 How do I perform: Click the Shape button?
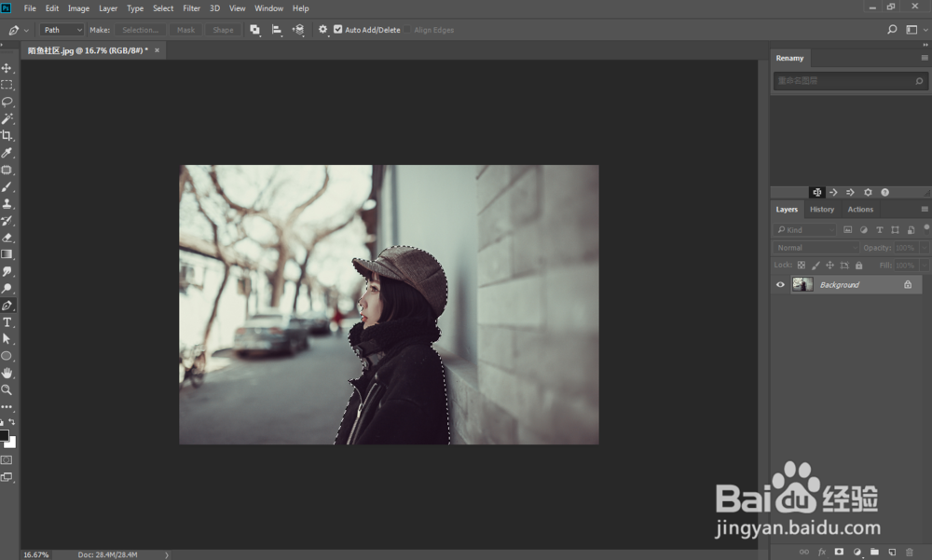coord(223,30)
